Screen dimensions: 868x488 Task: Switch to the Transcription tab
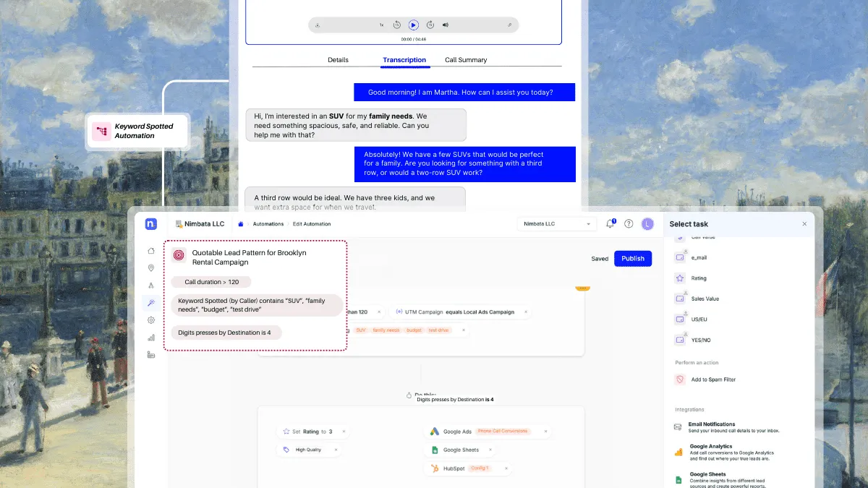[x=404, y=60]
